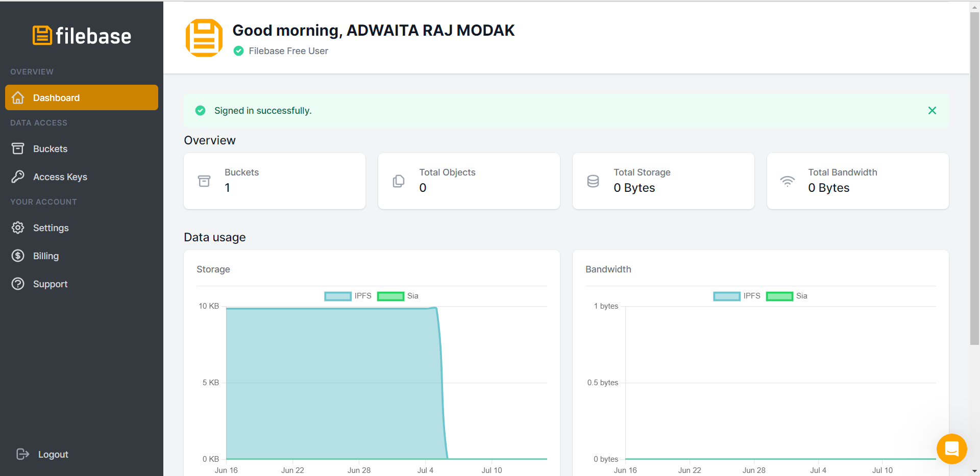Image resolution: width=980 pixels, height=476 pixels.
Task: Click the Total Bandwidth wifi icon
Action: coord(788,181)
